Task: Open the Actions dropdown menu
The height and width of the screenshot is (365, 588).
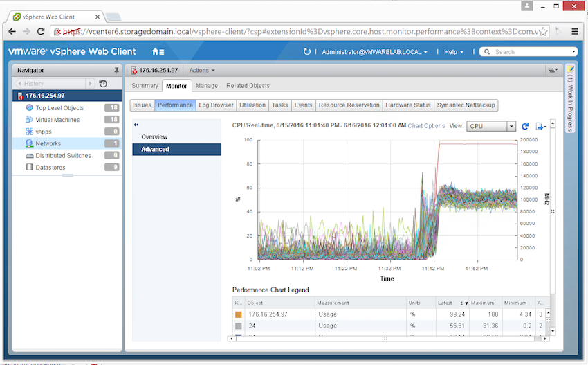Action: (202, 70)
